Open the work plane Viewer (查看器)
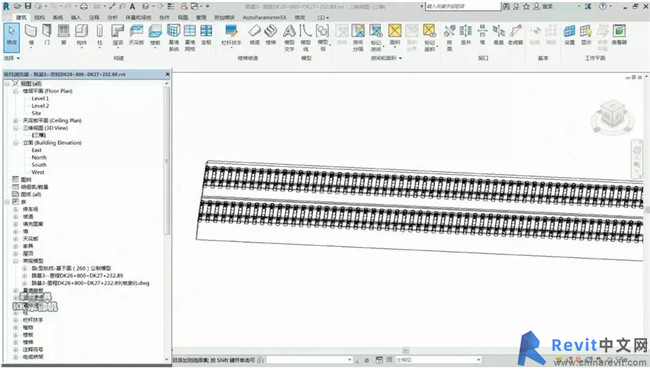The width and height of the screenshot is (650, 369). (619, 35)
